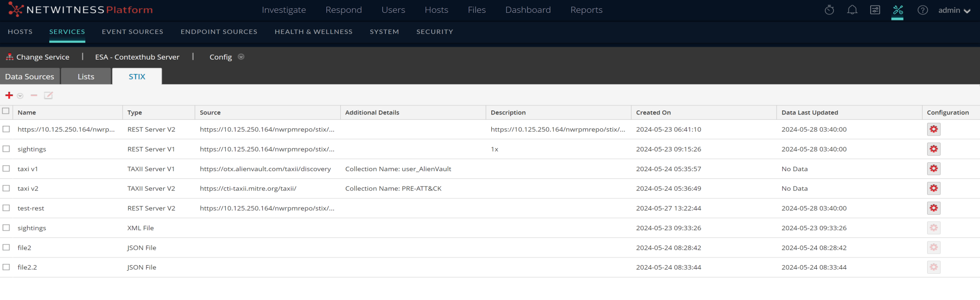The height and width of the screenshot is (300, 980).
Task: Go to Investigate in top navigation
Action: tap(283, 10)
